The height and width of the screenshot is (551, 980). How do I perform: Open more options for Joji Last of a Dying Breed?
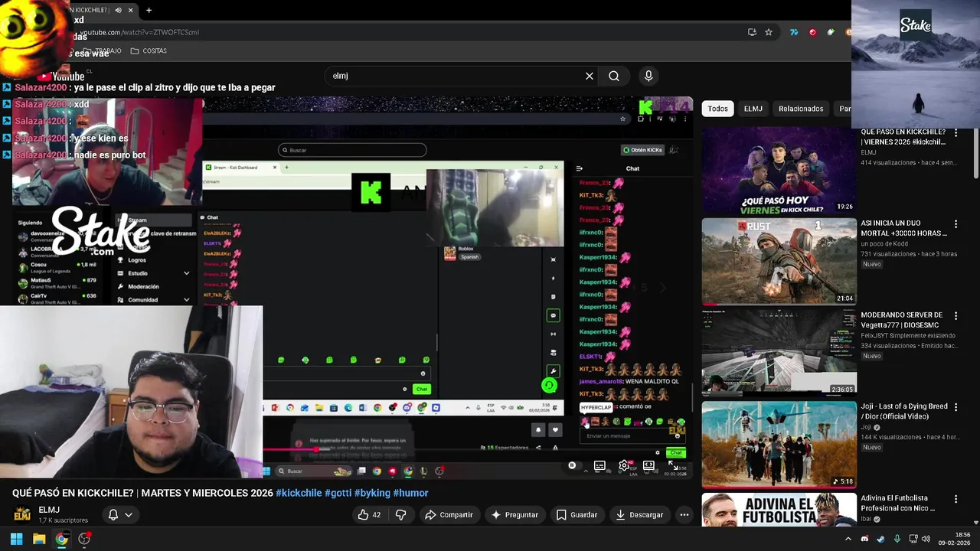pos(955,407)
